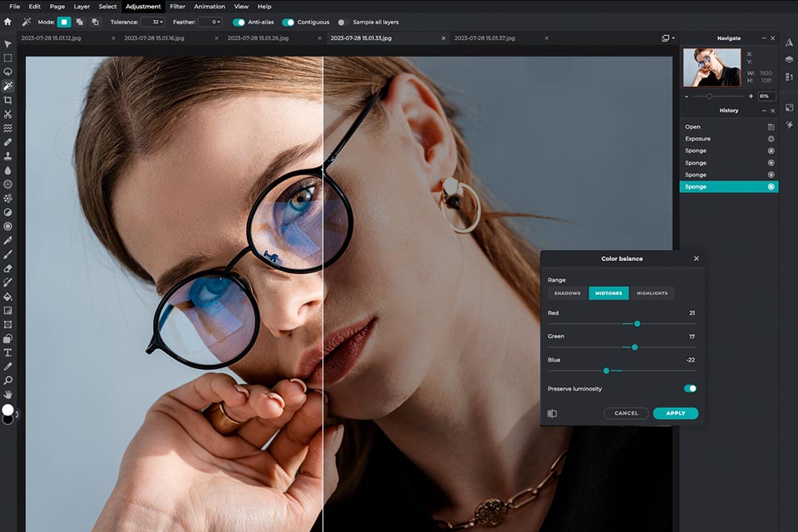Select the eyedropper Color Picker tool

pyautogui.click(x=7, y=367)
